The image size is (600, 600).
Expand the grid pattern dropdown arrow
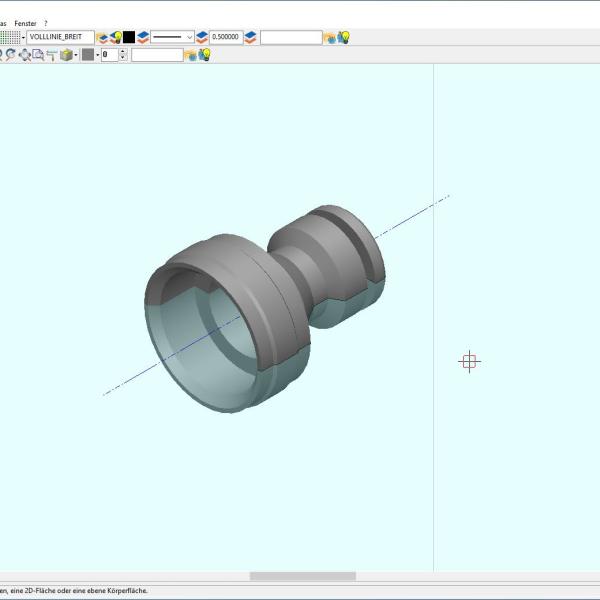[23, 38]
